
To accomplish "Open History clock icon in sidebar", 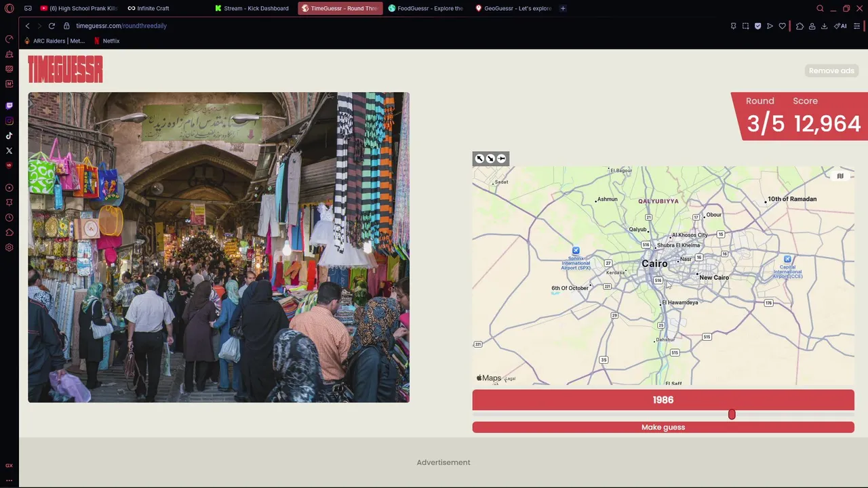I will pyautogui.click(x=9, y=218).
